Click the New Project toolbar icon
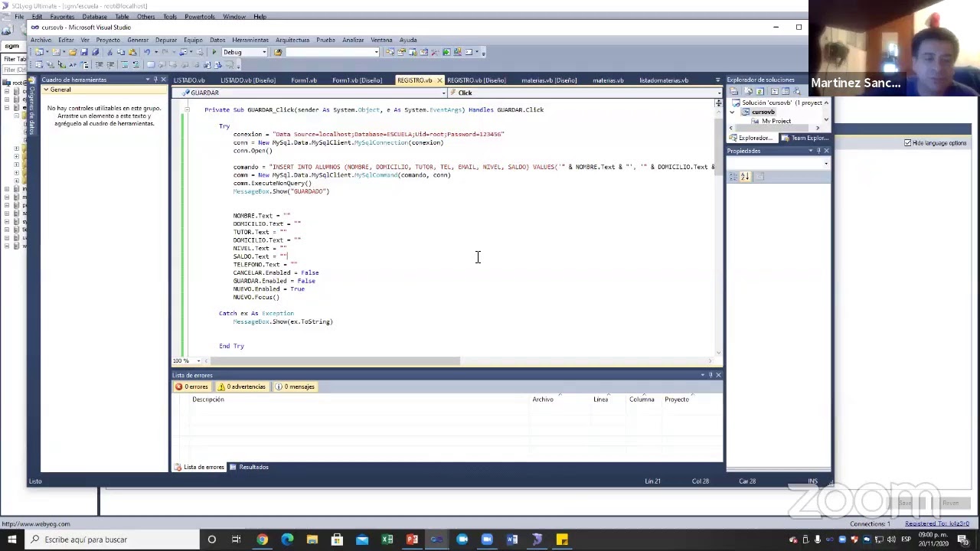This screenshot has width=980, height=551. coord(39,52)
